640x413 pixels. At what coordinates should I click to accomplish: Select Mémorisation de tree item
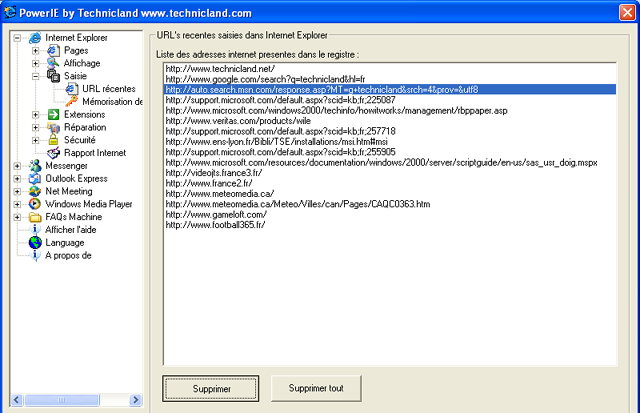coord(112,102)
